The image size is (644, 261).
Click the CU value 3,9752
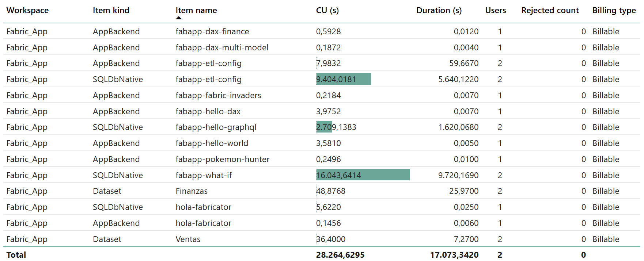point(329,111)
